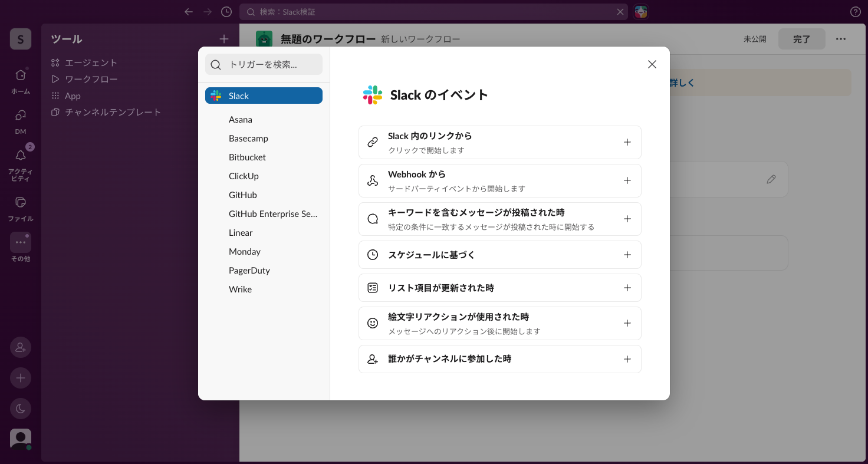The width and height of the screenshot is (868, 464).
Task: Click the Slack AI icon beside search
Action: pos(641,12)
